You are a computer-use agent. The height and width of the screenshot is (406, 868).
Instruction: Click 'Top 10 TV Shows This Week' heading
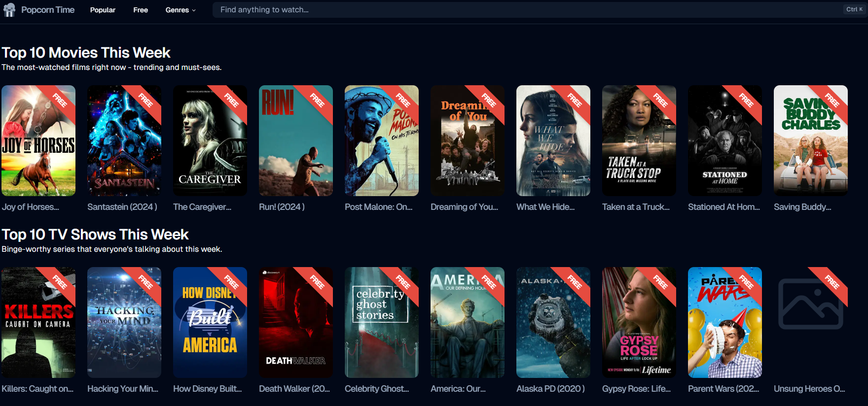pos(95,235)
